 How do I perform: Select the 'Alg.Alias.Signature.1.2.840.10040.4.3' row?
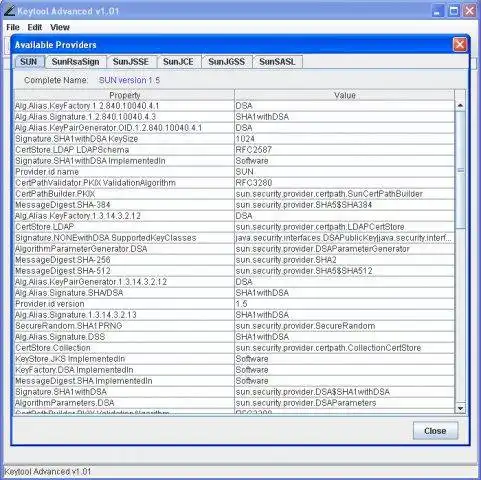[x=234, y=117]
